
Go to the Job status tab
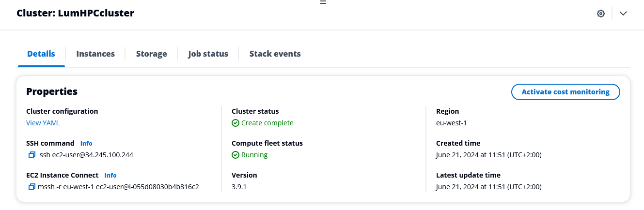click(208, 54)
